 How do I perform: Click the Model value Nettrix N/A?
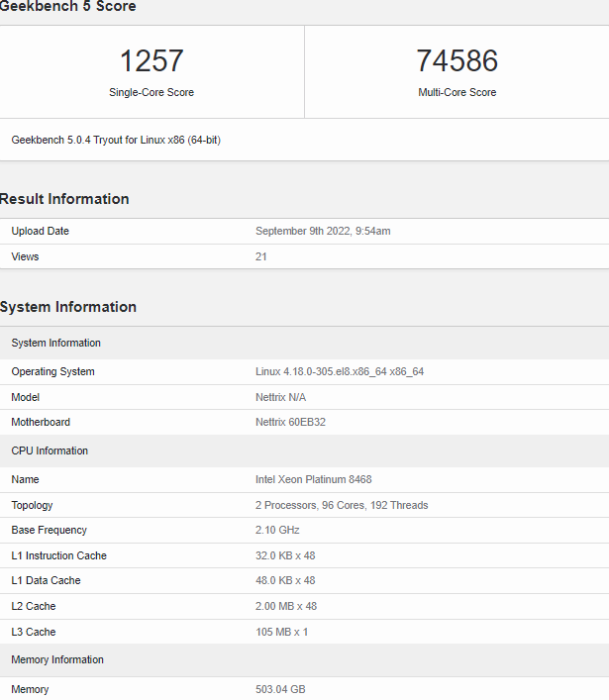coord(280,397)
